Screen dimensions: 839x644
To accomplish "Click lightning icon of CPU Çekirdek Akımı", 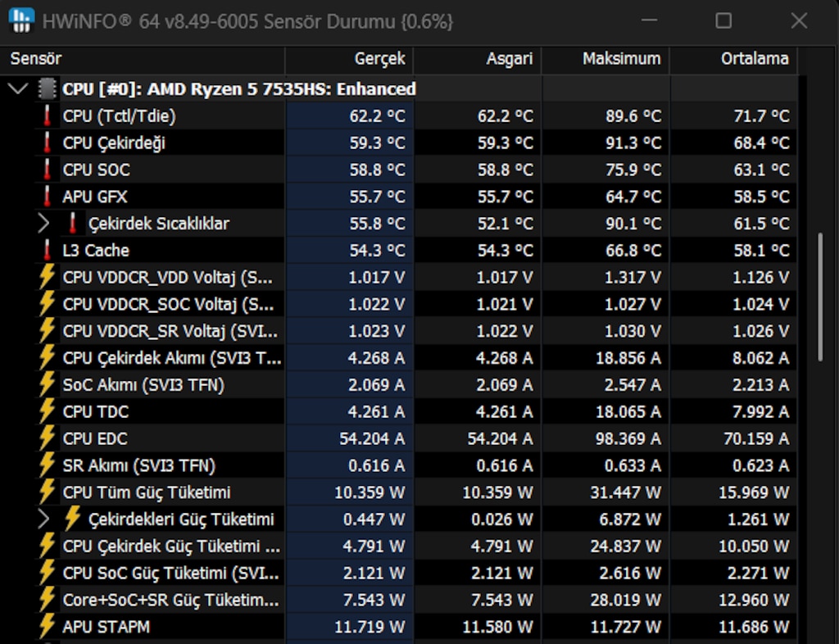I will [47, 356].
